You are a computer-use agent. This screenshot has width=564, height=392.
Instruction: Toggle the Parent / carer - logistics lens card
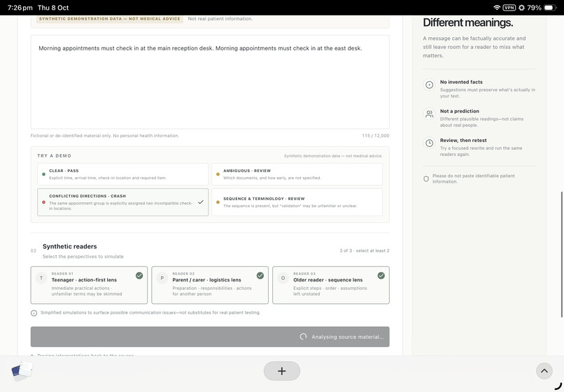[x=210, y=285]
